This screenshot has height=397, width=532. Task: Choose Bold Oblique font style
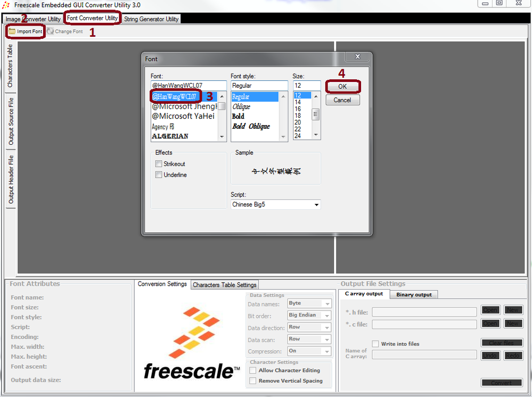(x=251, y=126)
